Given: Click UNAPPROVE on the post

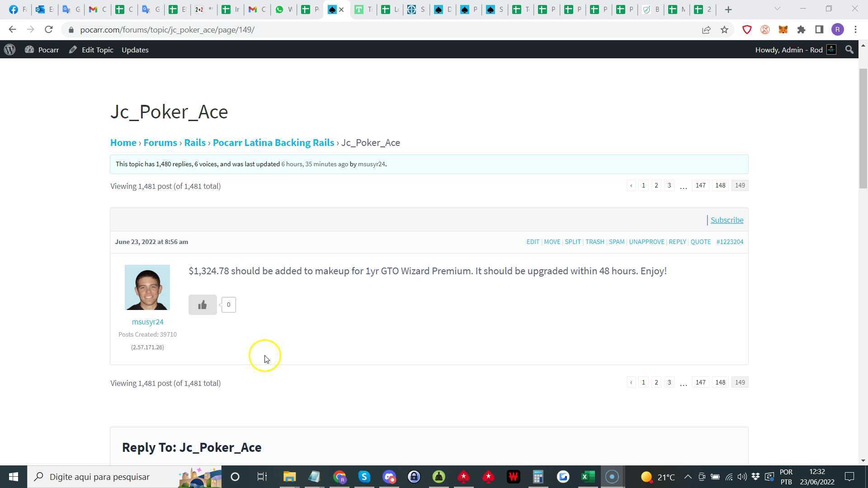Looking at the screenshot, I should point(646,242).
